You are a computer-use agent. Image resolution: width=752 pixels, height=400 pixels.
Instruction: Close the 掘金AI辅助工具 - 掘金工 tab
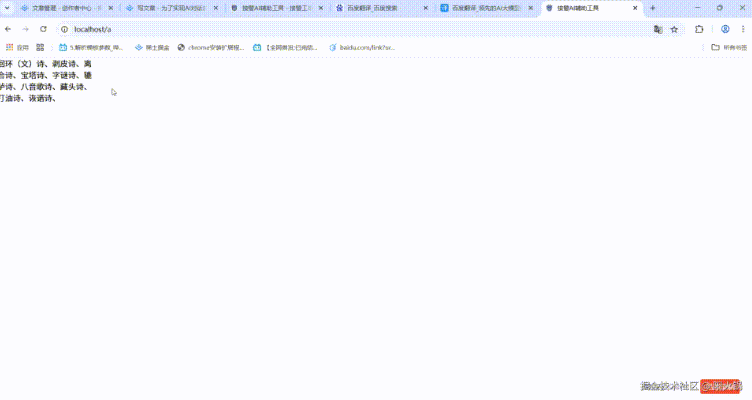pyautogui.click(x=321, y=8)
